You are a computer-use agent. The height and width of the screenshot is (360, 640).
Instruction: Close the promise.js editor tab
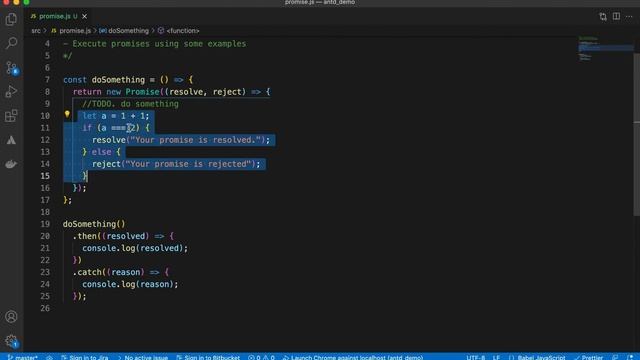(x=84, y=16)
